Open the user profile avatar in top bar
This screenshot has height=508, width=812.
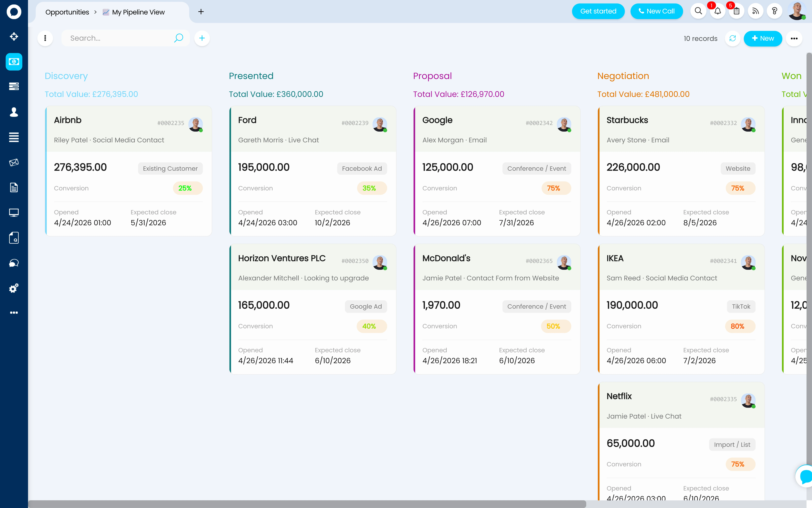(797, 11)
